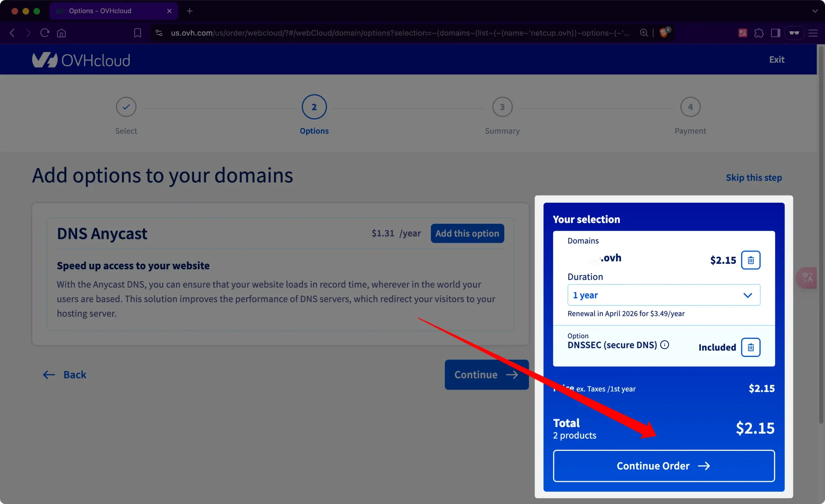Click 'Renewal in April 2026 for $3.49/year' text
825x504 pixels.
tap(626, 314)
